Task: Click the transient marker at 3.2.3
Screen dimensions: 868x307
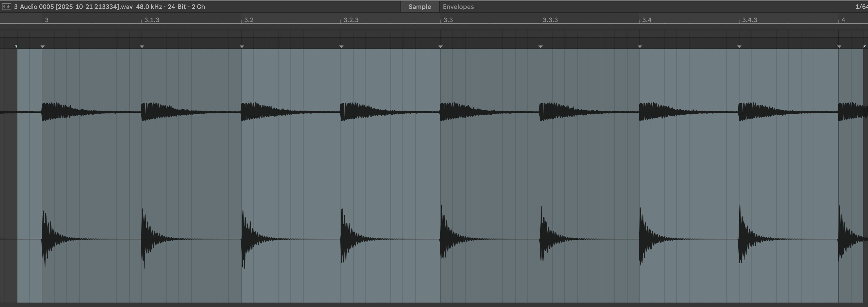Action: [341, 46]
